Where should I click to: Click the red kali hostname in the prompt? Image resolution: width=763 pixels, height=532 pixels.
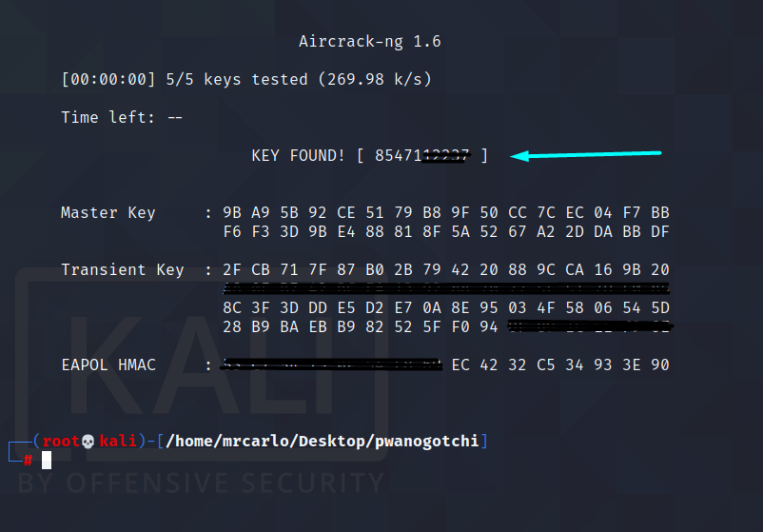(x=118, y=441)
